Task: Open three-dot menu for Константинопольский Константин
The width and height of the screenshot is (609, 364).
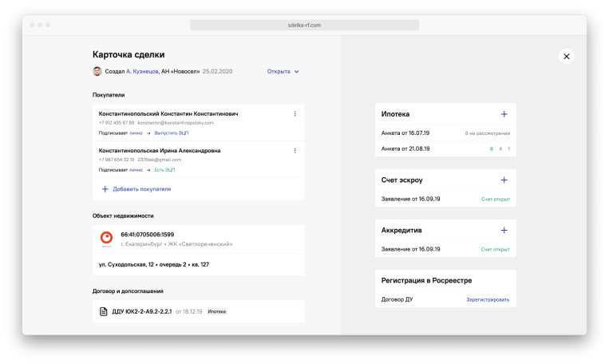Action: click(295, 114)
